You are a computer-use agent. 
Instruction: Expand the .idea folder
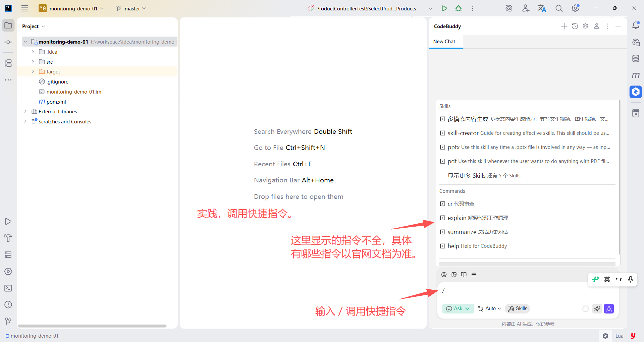point(33,52)
